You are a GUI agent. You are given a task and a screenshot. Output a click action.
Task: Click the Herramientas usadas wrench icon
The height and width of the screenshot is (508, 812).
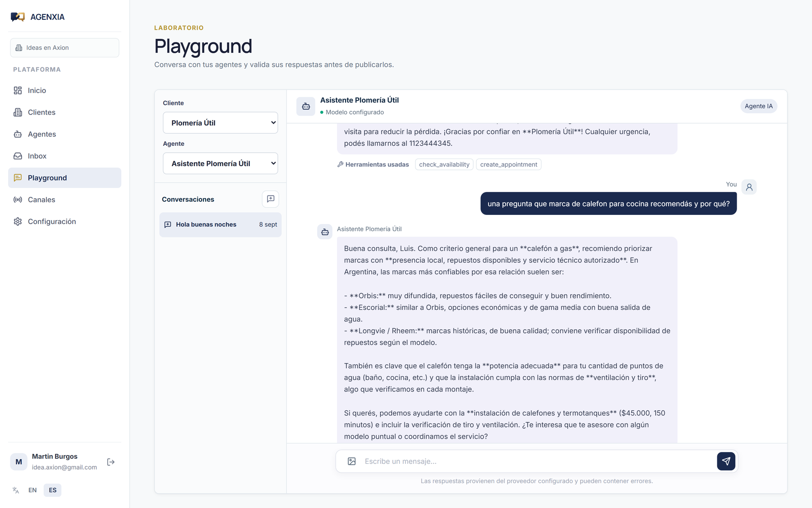(x=341, y=164)
